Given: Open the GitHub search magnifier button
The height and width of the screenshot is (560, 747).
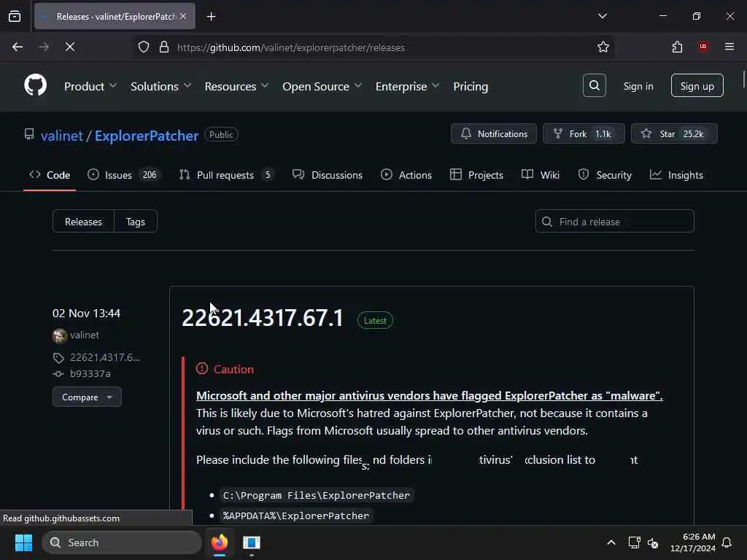Looking at the screenshot, I should point(594,86).
